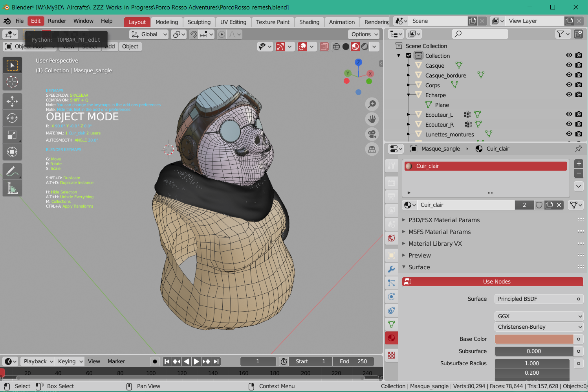The image size is (588, 392).
Task: Jump to the timeline start frame
Action: coord(167,361)
